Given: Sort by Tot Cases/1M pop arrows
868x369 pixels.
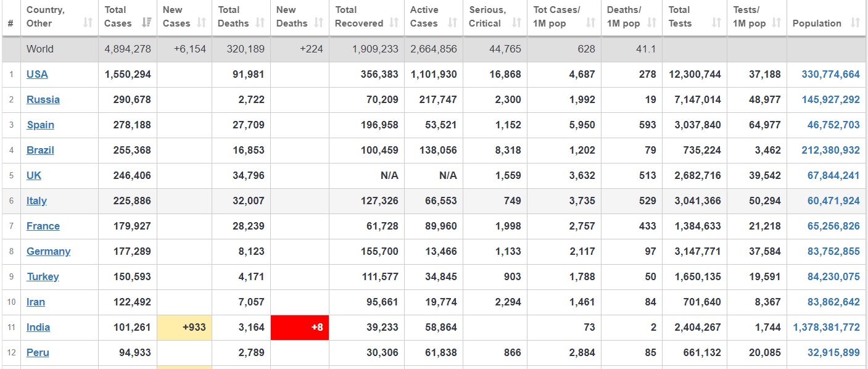Looking at the screenshot, I should point(590,23).
